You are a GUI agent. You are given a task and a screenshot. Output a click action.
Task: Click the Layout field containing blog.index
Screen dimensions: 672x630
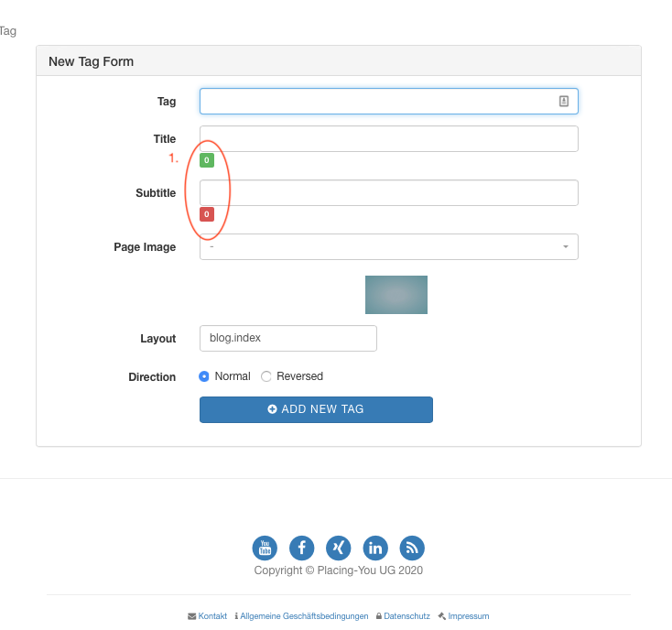[x=287, y=338]
